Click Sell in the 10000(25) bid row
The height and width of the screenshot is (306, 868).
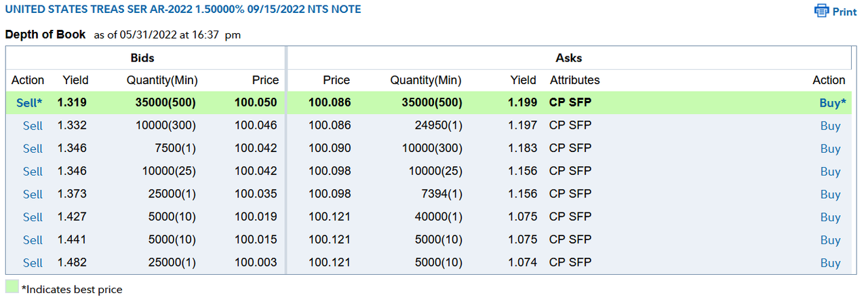coord(33,171)
